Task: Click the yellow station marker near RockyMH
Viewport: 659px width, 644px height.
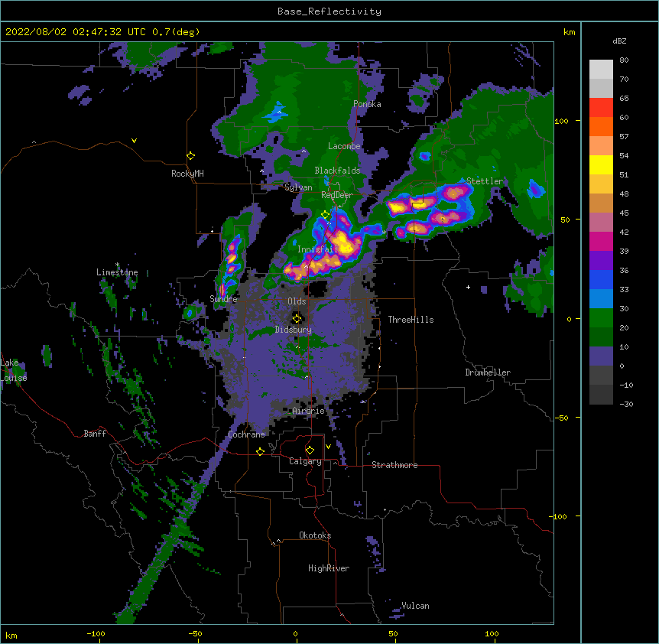Action: click(191, 156)
